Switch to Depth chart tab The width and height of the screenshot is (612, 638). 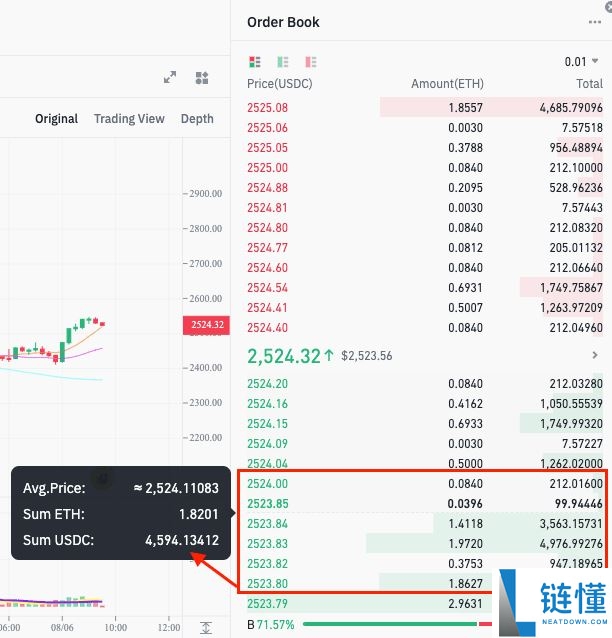coord(197,119)
